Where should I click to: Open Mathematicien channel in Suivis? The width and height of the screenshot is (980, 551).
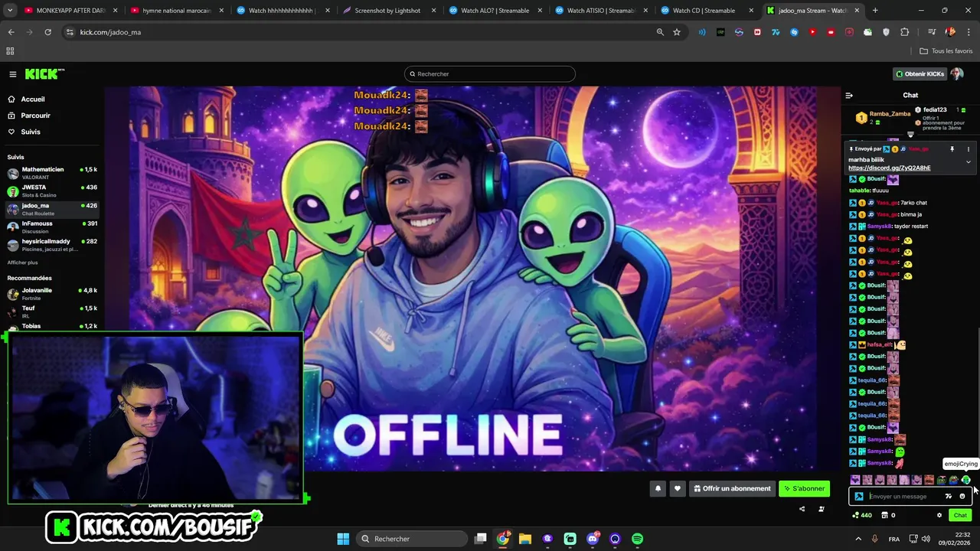tap(52, 172)
